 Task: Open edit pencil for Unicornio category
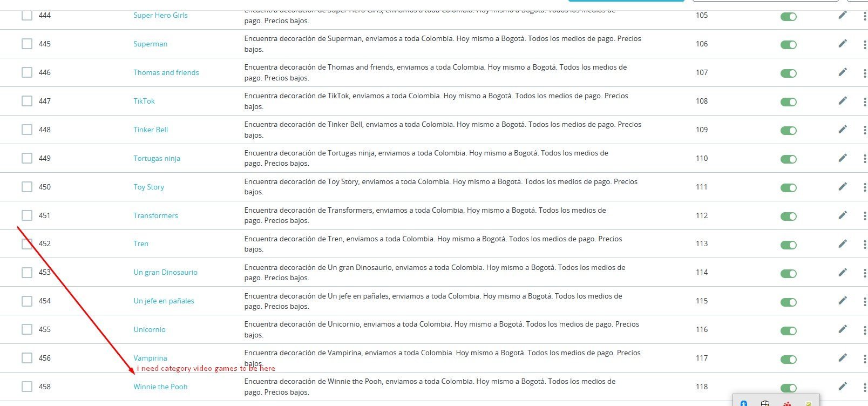(843, 329)
